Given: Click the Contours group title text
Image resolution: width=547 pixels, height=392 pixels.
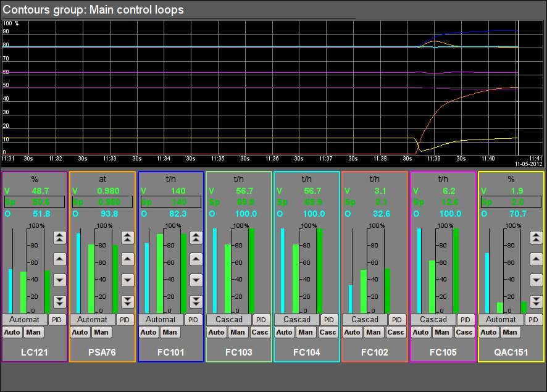Looking at the screenshot, I should [93, 10].
